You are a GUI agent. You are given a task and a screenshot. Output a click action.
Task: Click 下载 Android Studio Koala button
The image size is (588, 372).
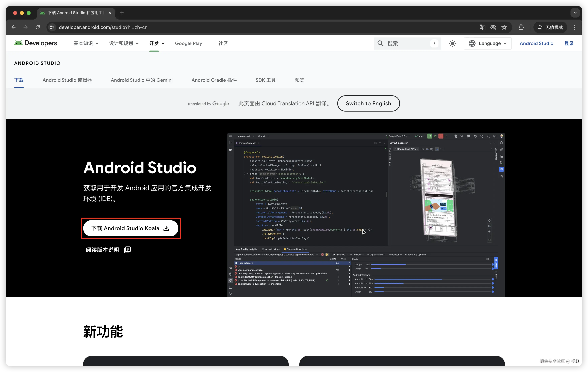tap(130, 228)
